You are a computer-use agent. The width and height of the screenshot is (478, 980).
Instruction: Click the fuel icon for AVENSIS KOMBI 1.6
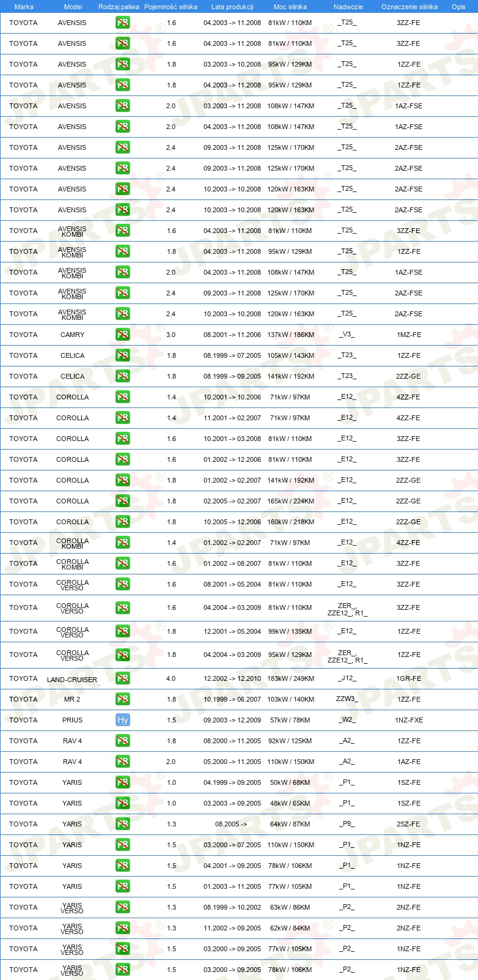[x=123, y=231]
